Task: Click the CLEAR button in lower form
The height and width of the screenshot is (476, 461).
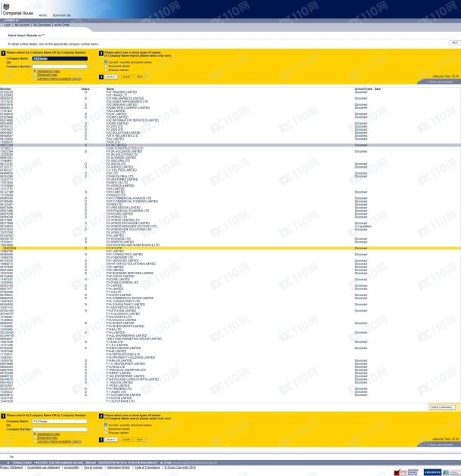Action: [x=127, y=440]
